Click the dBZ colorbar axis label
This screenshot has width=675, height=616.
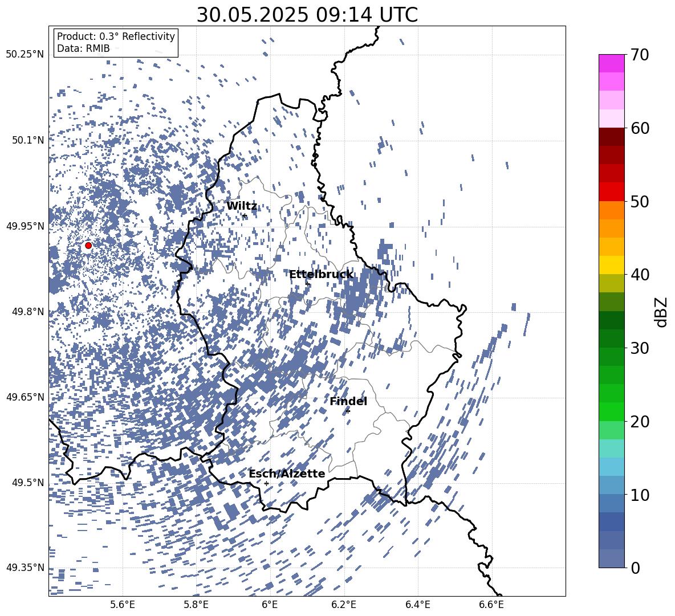pyautogui.click(x=662, y=312)
